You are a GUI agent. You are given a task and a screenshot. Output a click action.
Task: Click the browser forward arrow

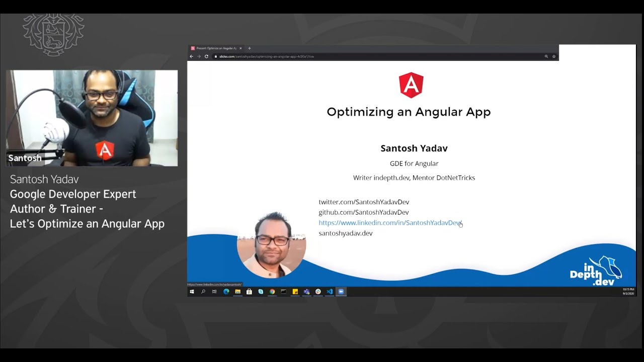click(199, 56)
